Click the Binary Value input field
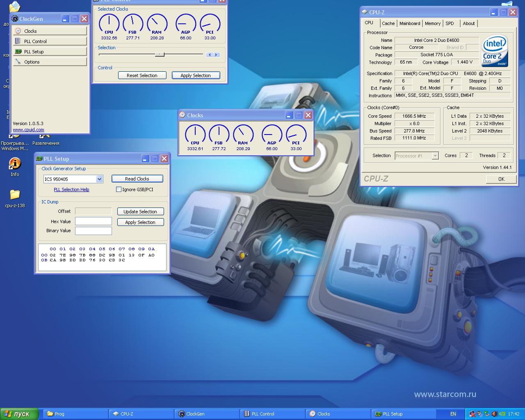This screenshot has width=525, height=420. [x=94, y=231]
